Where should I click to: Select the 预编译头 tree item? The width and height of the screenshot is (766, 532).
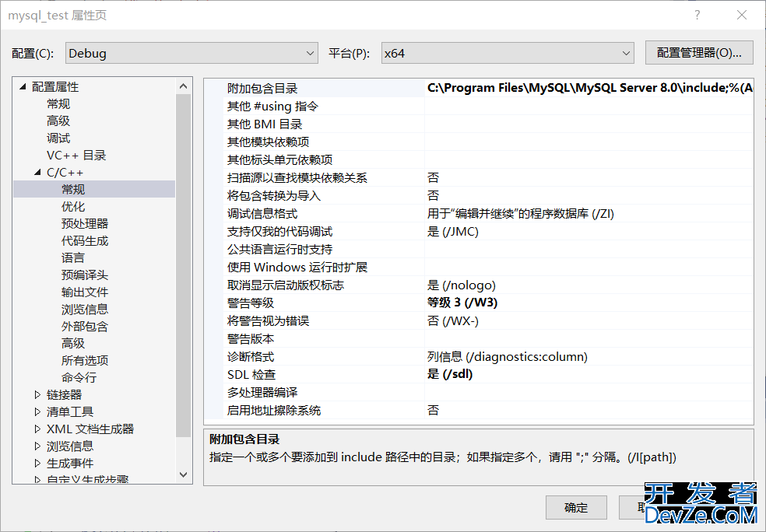[85, 275]
